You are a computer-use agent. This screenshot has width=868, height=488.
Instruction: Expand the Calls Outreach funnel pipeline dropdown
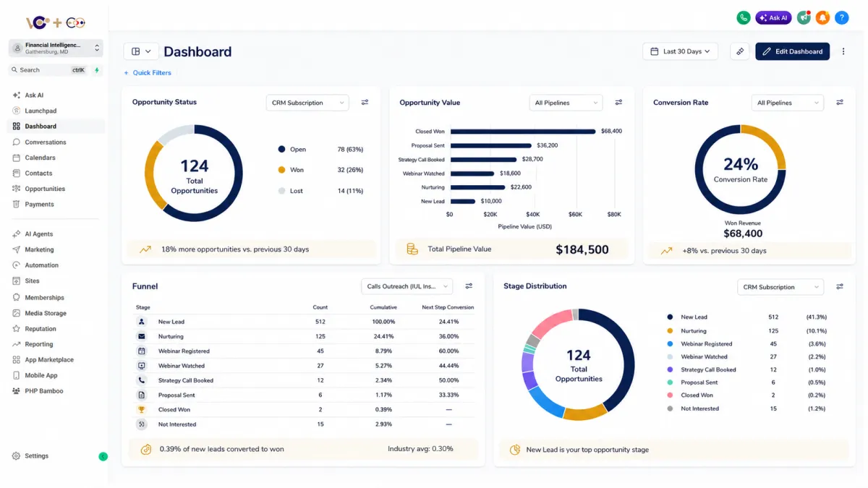(x=407, y=286)
